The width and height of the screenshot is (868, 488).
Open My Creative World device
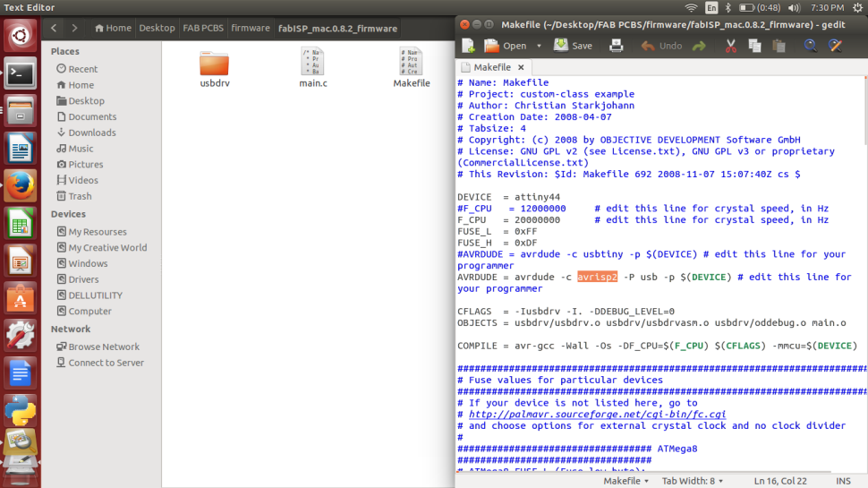(102, 248)
